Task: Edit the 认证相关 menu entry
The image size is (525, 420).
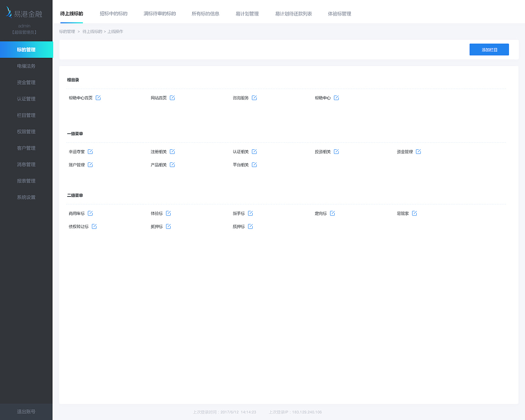Action: 254,152
